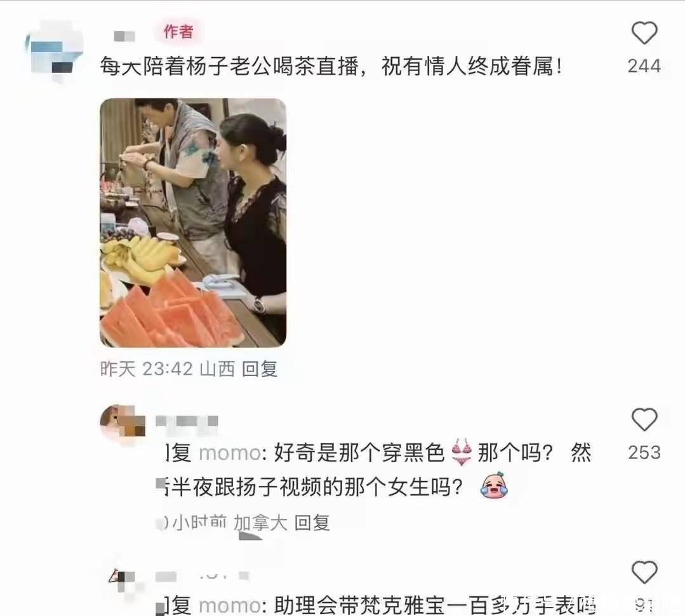
Task: Like the reply about the Van Cleef watch
Action: [x=644, y=572]
